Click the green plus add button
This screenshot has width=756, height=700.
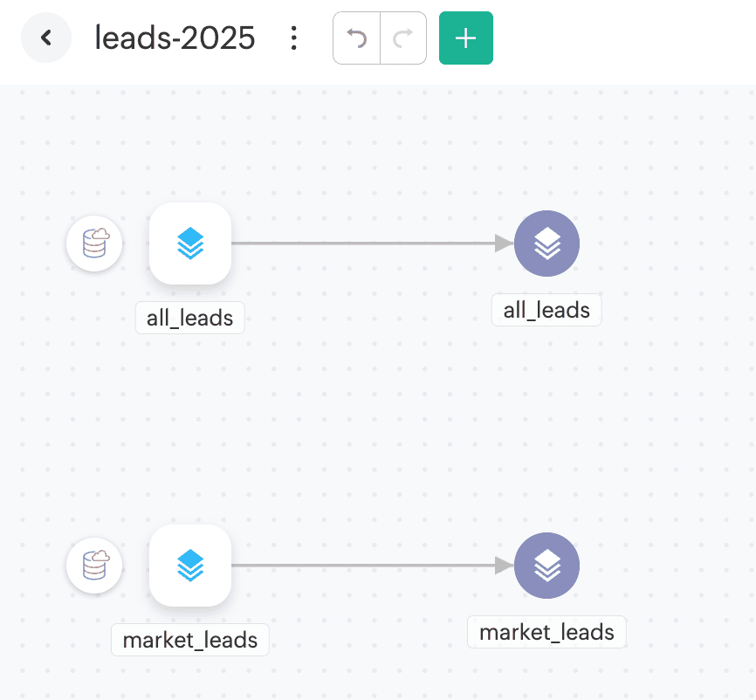466,38
